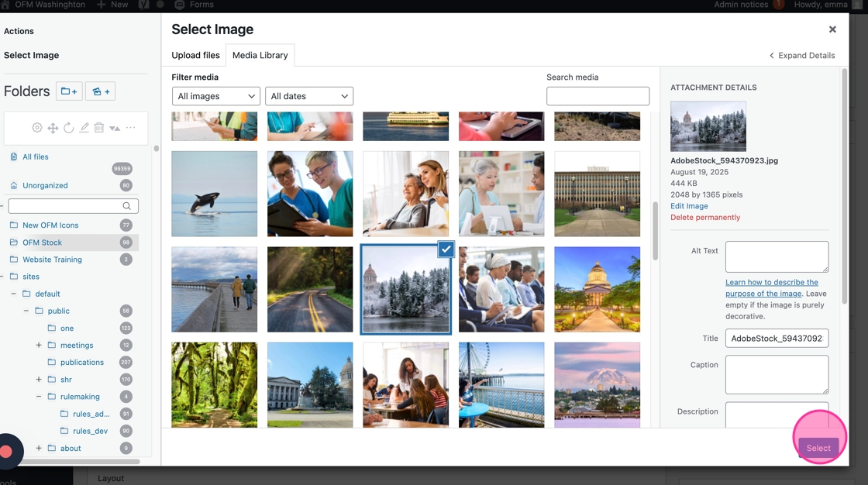The image size is (868, 485).
Task: Click the Yoast icon in admin bar
Action: click(143, 5)
